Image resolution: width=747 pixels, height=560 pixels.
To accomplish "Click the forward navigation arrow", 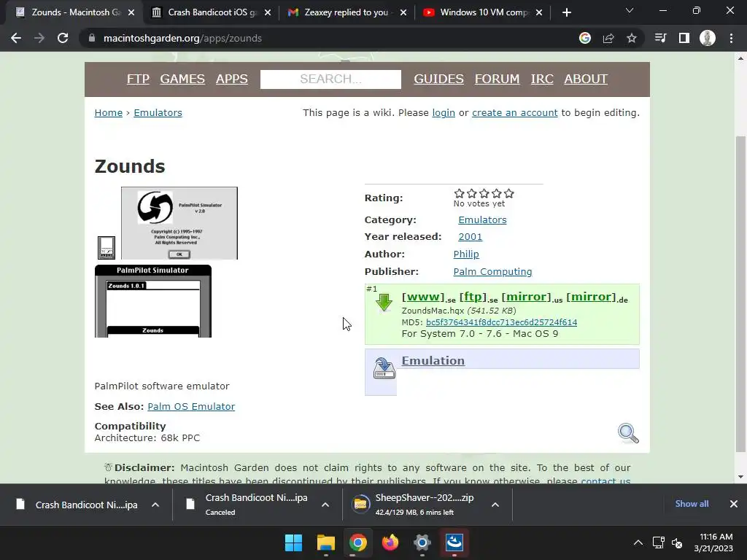I will (39, 38).
